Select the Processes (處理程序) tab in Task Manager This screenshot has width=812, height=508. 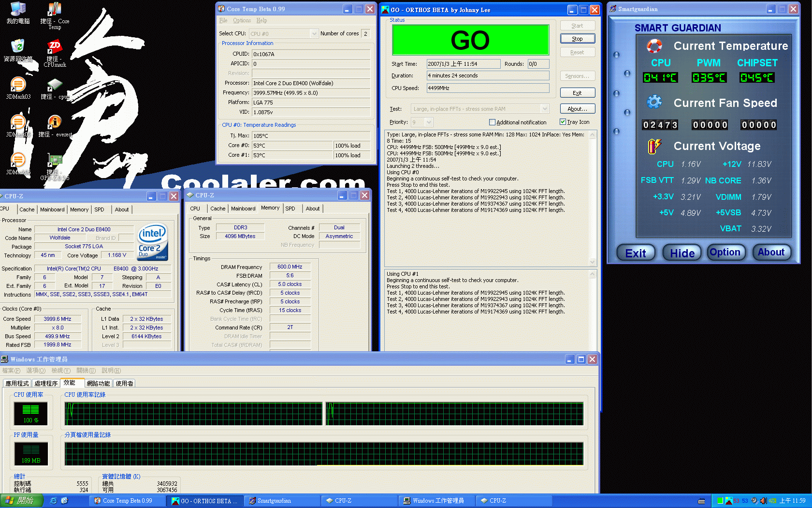46,383
